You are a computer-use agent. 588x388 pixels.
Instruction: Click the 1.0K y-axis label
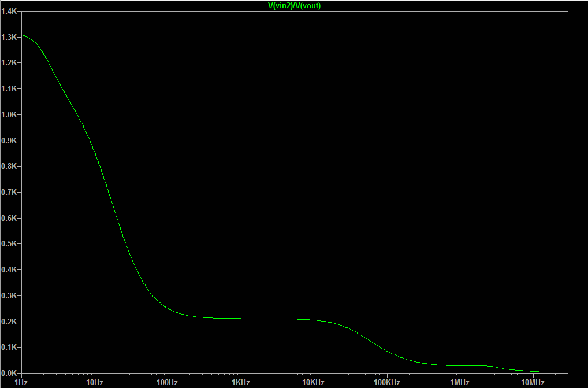click(9, 115)
